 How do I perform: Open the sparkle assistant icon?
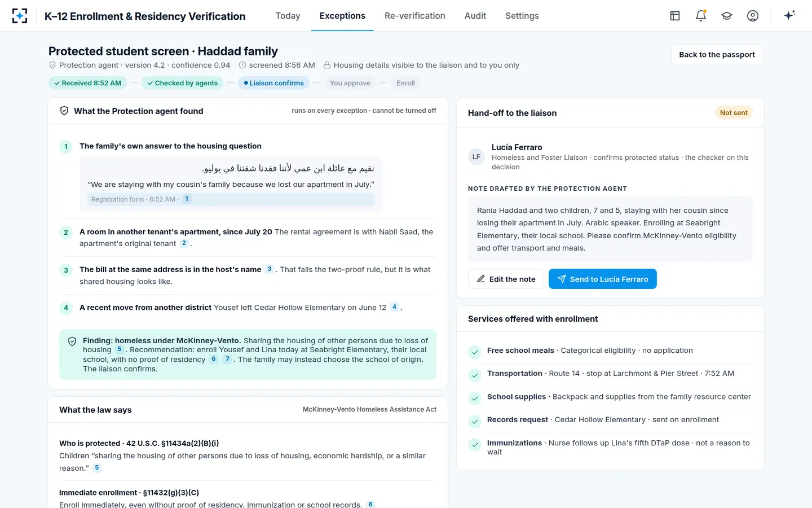click(789, 15)
